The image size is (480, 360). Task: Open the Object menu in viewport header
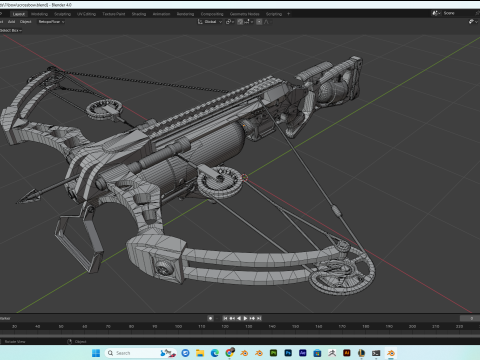(25, 22)
